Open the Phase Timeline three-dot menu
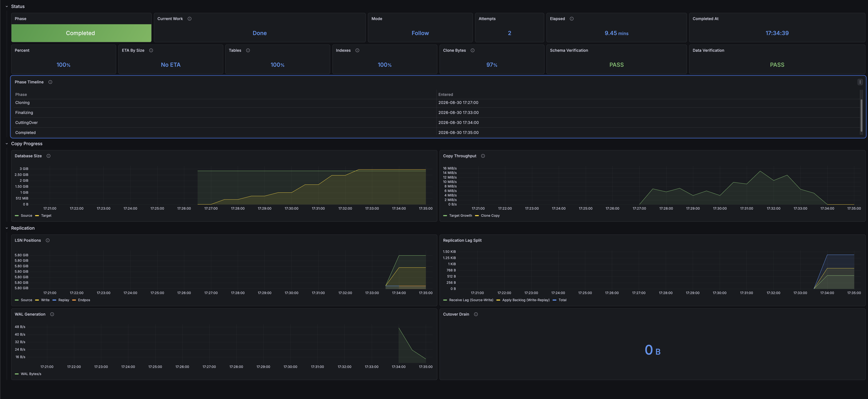The image size is (868, 399). click(x=860, y=82)
